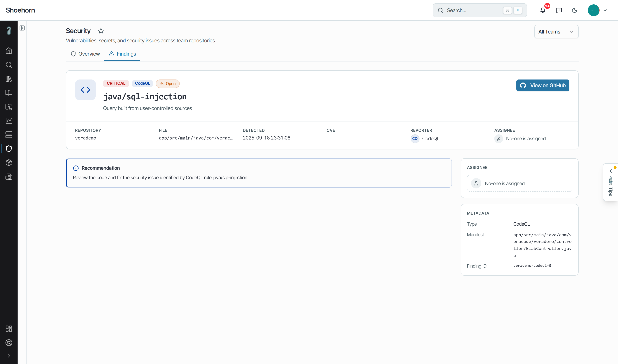618x364 pixels.
Task: Open the open-book docs icon in sidebar
Action: [9, 93]
